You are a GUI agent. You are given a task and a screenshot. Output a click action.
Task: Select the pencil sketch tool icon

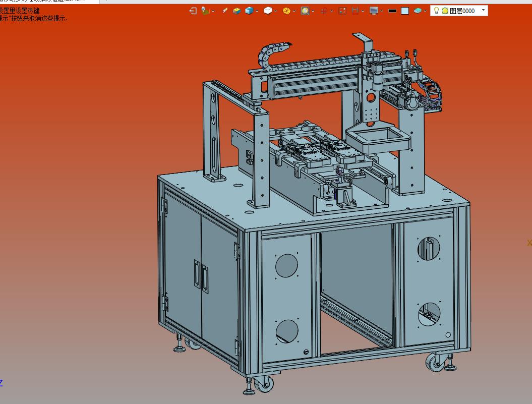[x=224, y=11]
